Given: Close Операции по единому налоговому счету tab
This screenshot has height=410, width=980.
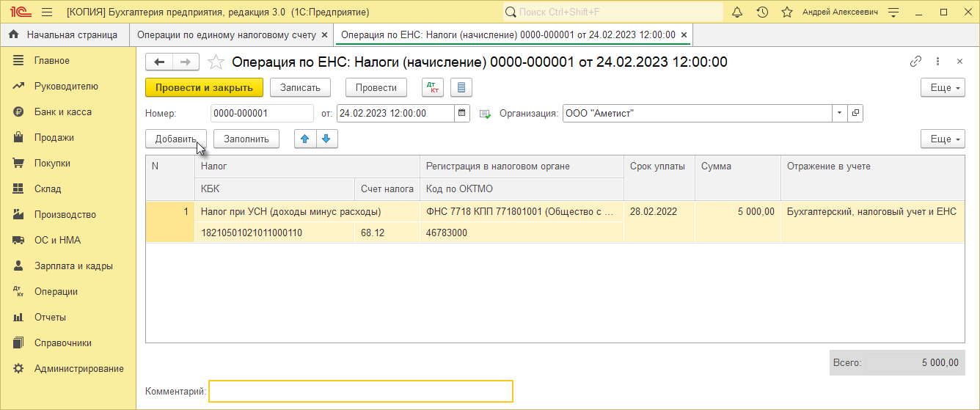Looking at the screenshot, I should pos(325,34).
